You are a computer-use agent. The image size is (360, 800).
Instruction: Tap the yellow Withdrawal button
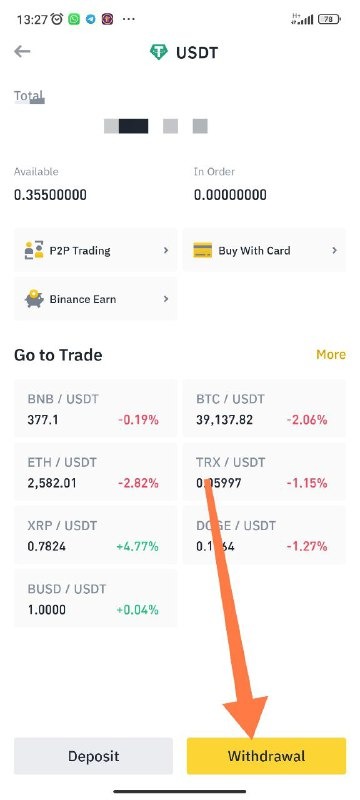click(266, 756)
